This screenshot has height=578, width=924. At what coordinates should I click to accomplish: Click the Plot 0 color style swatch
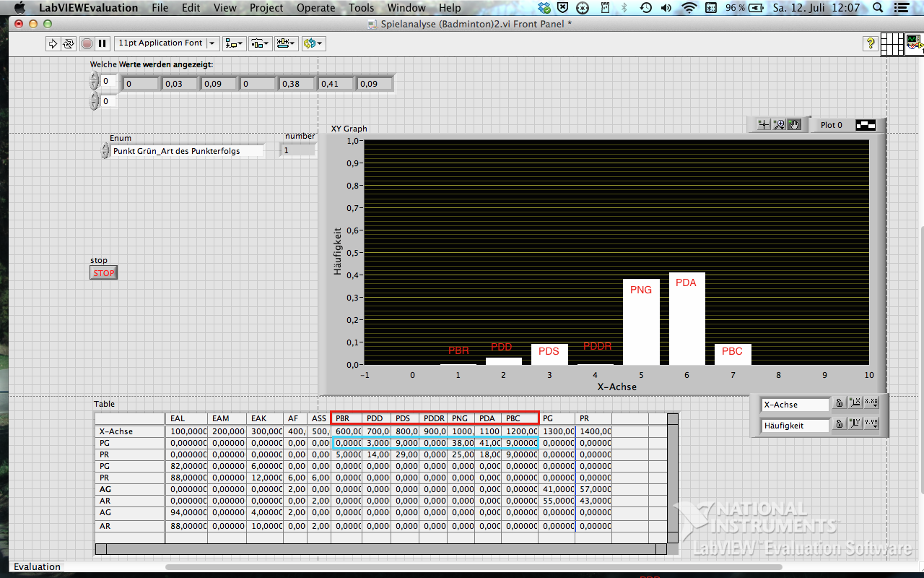click(x=866, y=125)
